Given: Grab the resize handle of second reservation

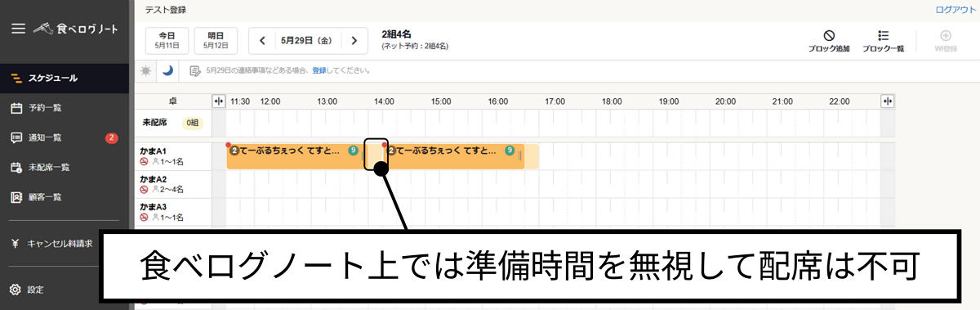Looking at the screenshot, I should pyautogui.click(x=520, y=156).
